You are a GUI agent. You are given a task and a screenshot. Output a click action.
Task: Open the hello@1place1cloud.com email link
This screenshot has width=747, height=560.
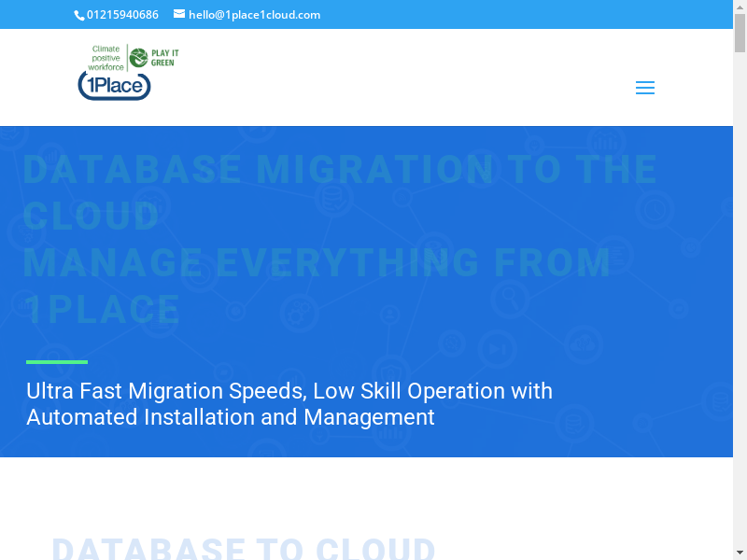coord(254,15)
